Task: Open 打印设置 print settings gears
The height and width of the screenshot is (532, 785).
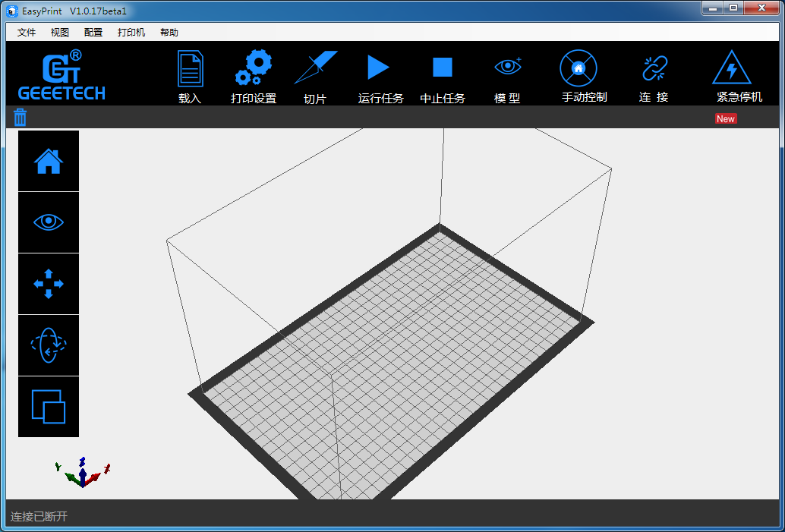Action: click(254, 68)
